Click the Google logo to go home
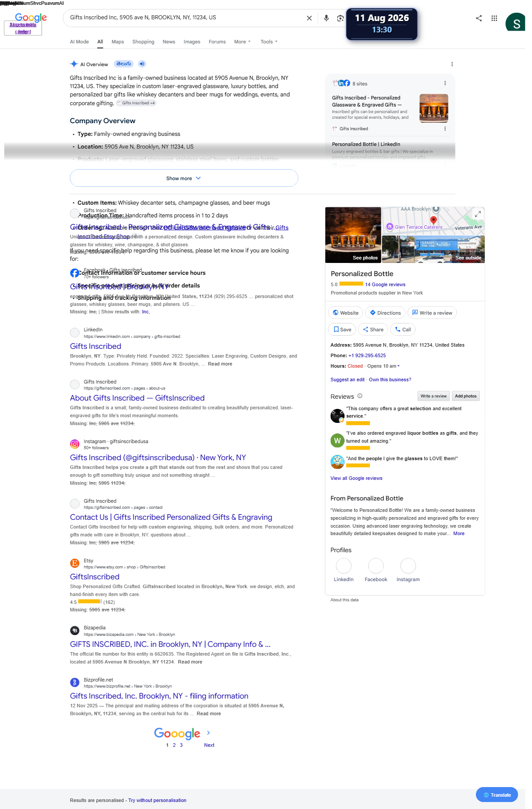The image size is (532, 809). 31,18
